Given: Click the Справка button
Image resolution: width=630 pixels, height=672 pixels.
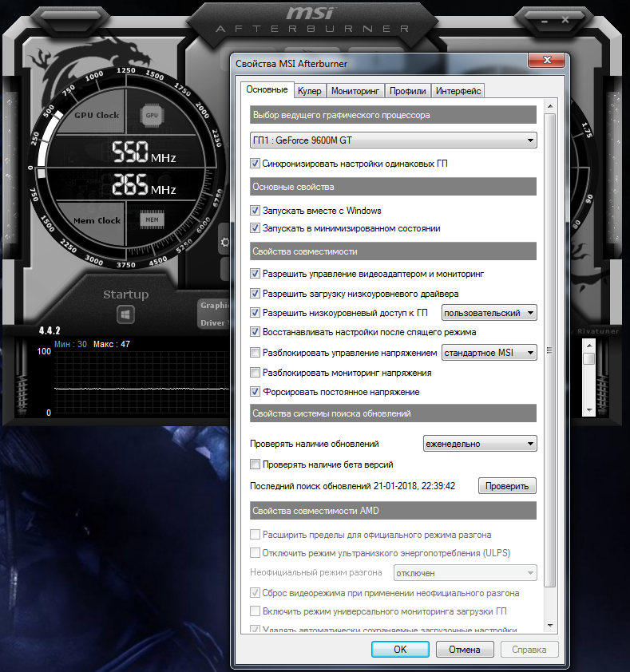Looking at the screenshot, I should (529, 650).
